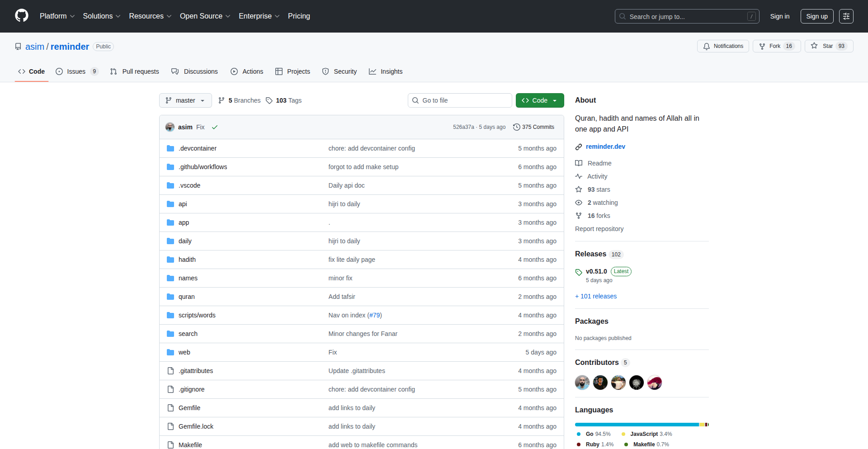Screen dimensions: 868x449
Task: Switch to the Security tab
Action: (340, 71)
